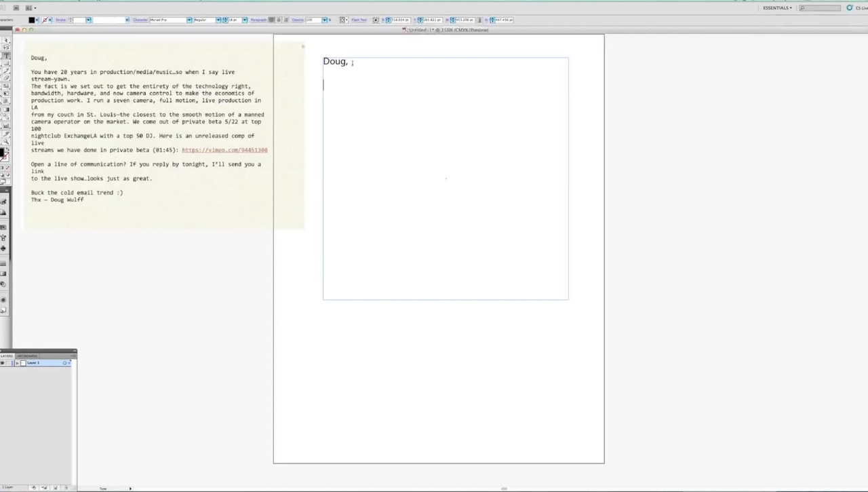Open the Symbols panel icon

3,248
